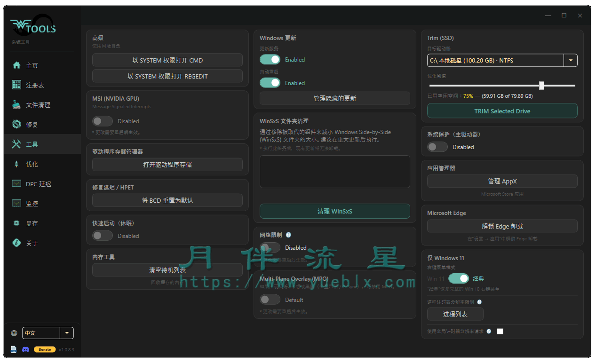Open the 优化 sidebar tab
The image size is (596, 364).
coord(42,164)
